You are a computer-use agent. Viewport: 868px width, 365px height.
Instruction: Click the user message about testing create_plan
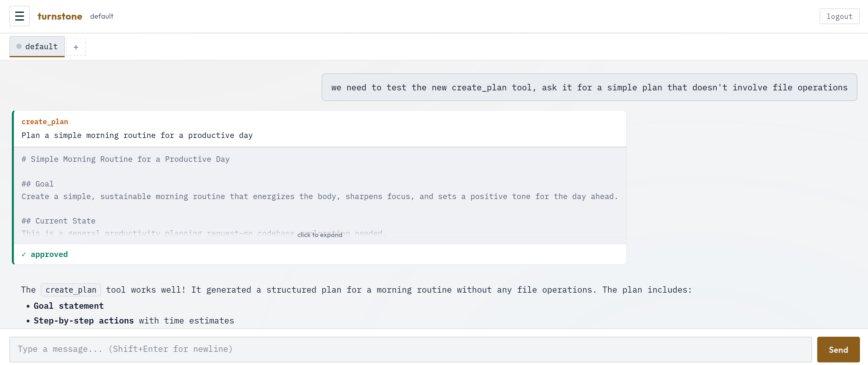pyautogui.click(x=589, y=87)
